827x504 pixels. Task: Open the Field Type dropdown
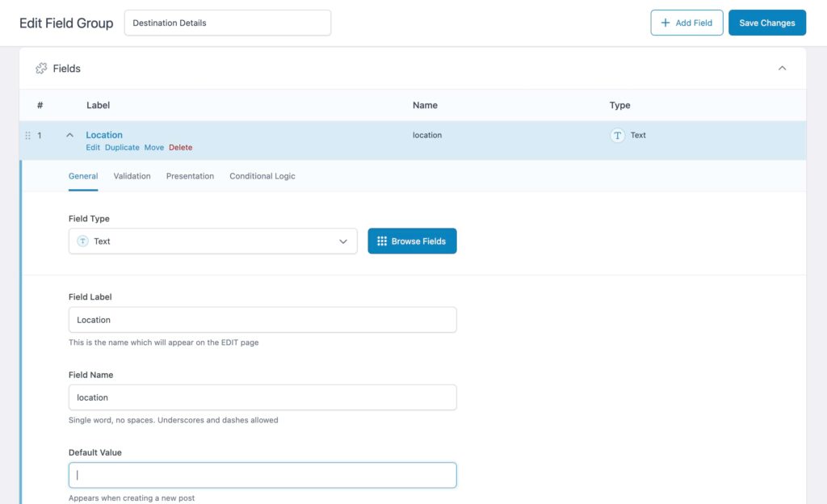click(213, 241)
